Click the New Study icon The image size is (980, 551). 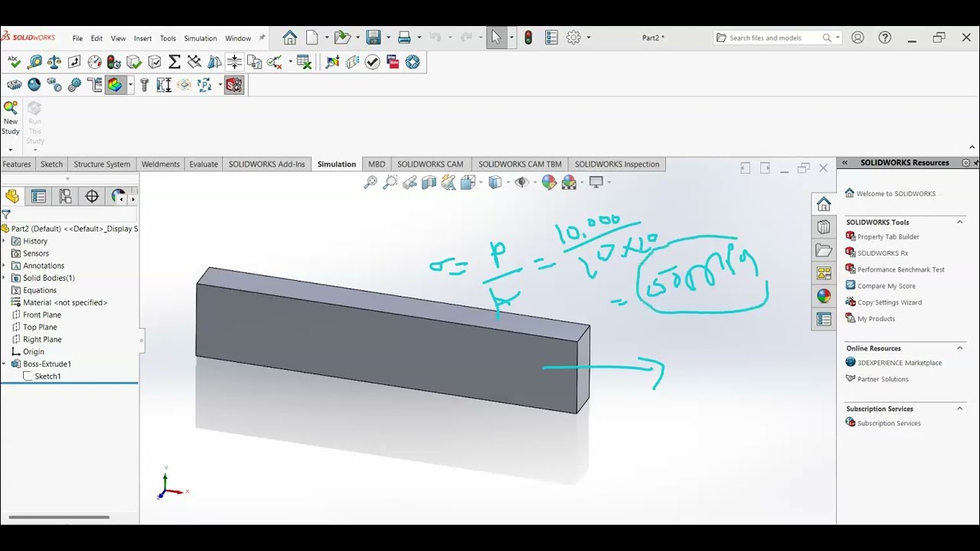pyautogui.click(x=11, y=117)
